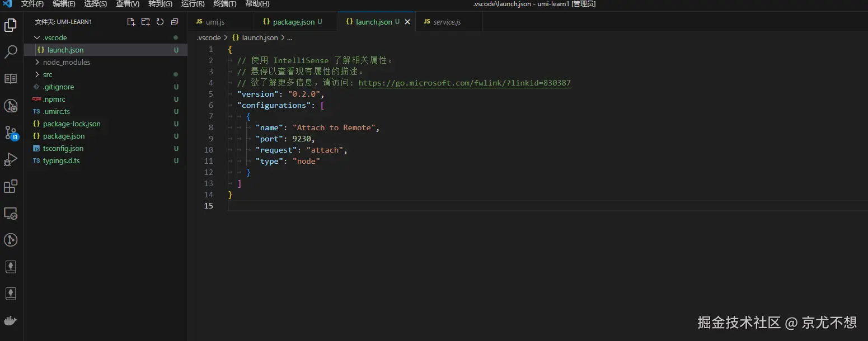Click the New File icon in explorer header
Image resolution: width=868 pixels, height=341 pixels.
[x=131, y=22]
